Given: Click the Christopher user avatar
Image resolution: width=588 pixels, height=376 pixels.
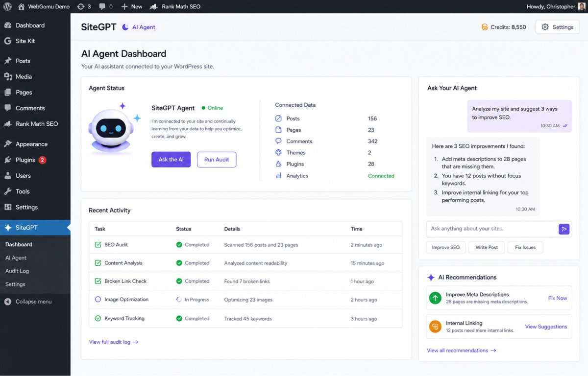Looking at the screenshot, I should tap(582, 6).
